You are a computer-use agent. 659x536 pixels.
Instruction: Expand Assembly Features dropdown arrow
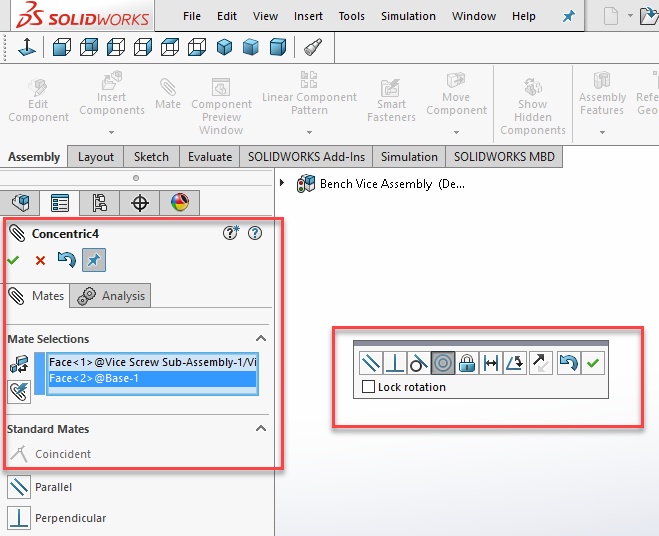(x=602, y=132)
